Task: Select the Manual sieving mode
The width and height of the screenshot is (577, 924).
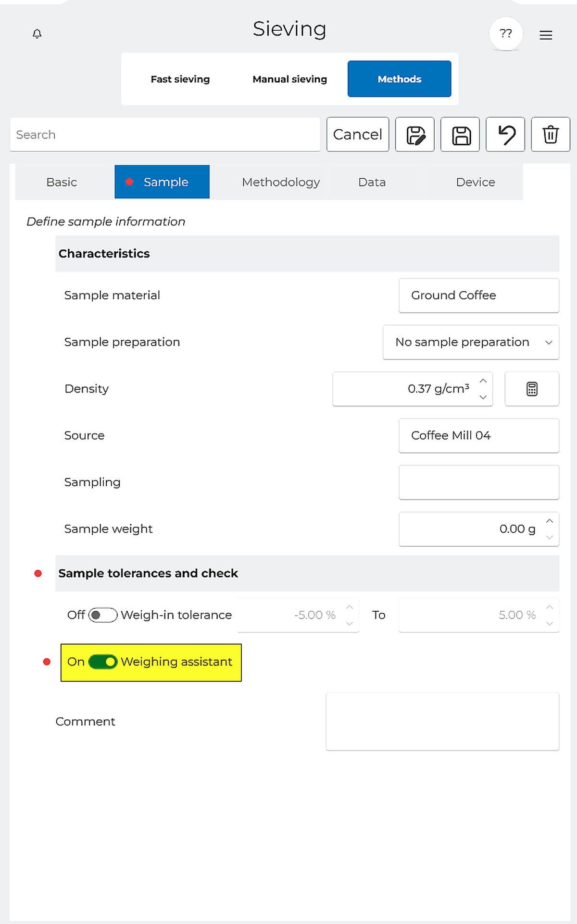Action: click(x=289, y=79)
